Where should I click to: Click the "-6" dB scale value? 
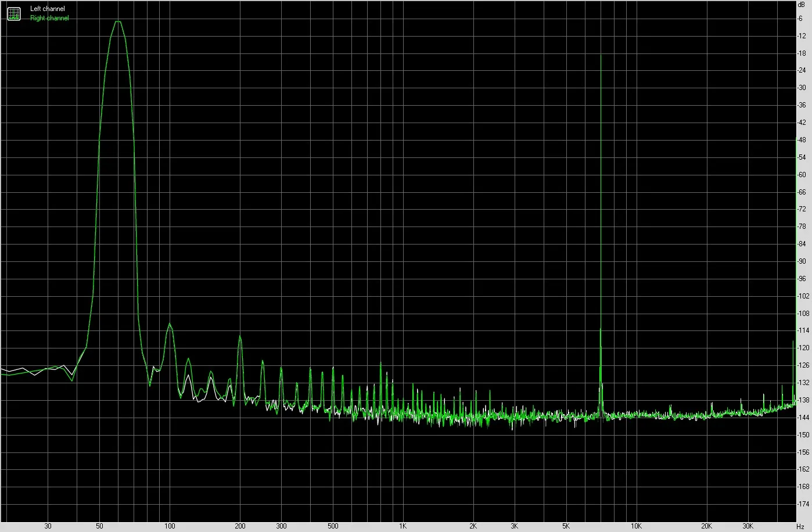(x=800, y=19)
